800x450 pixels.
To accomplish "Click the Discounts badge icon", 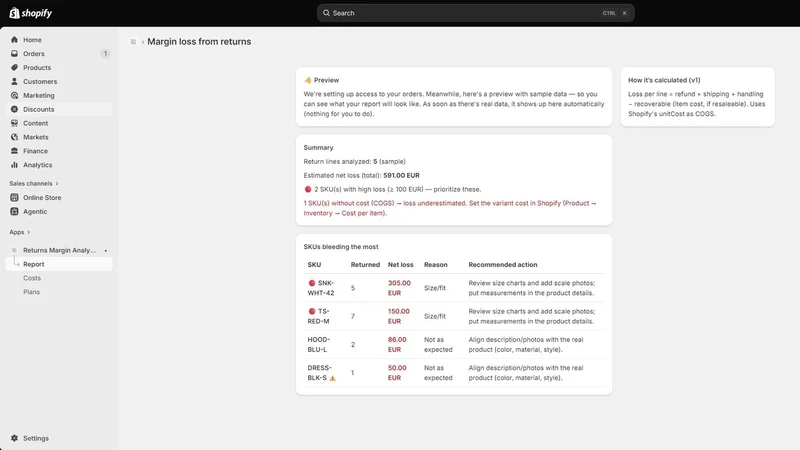I will [14, 109].
